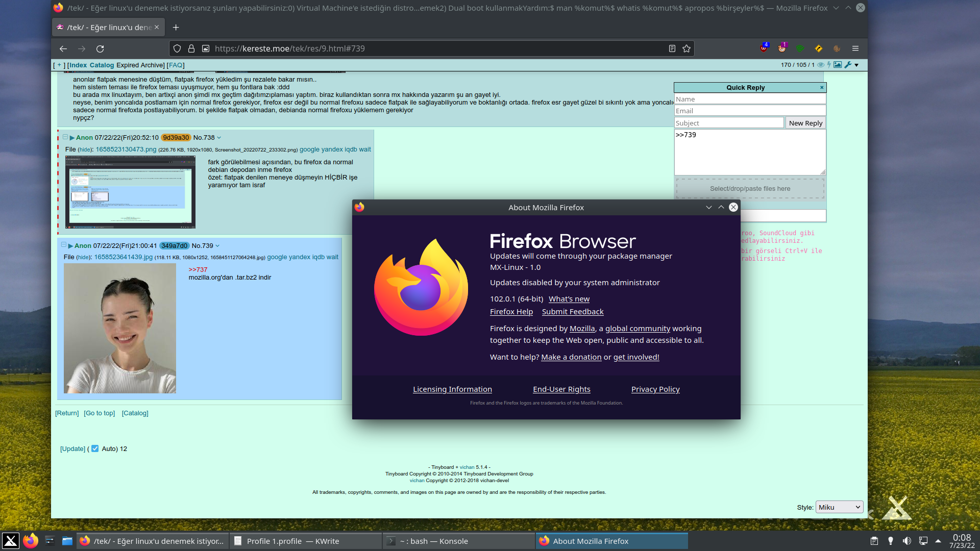Hide the file of post 739

click(84, 258)
